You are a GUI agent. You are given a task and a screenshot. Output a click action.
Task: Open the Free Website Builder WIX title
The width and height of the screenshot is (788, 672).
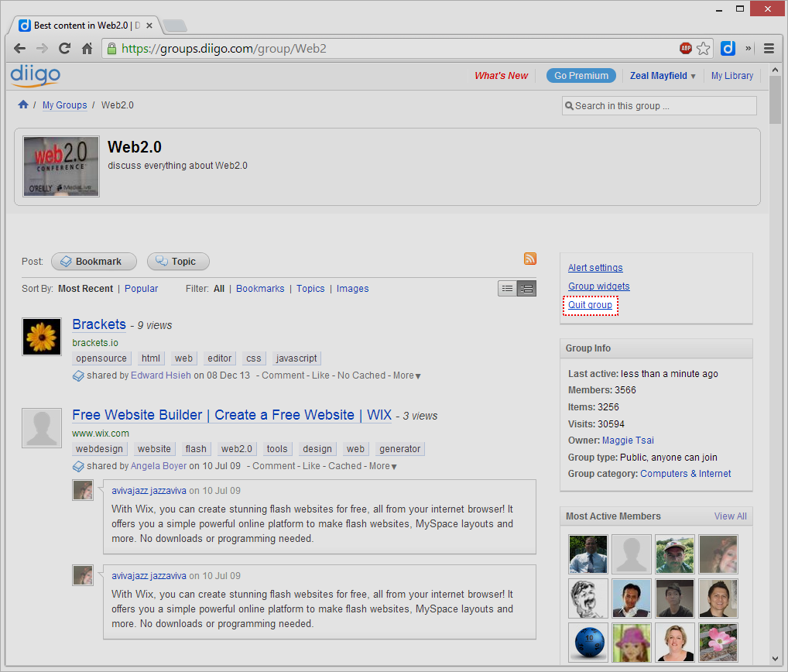click(x=231, y=415)
